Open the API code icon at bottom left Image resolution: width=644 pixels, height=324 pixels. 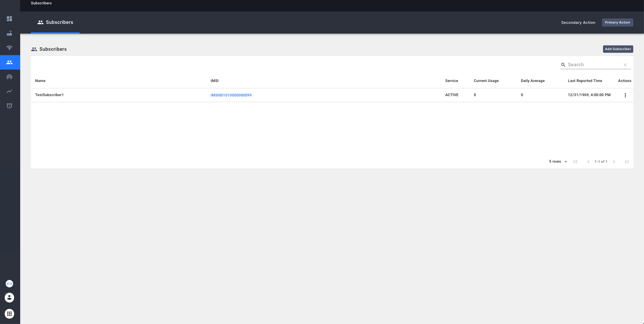coord(9,283)
